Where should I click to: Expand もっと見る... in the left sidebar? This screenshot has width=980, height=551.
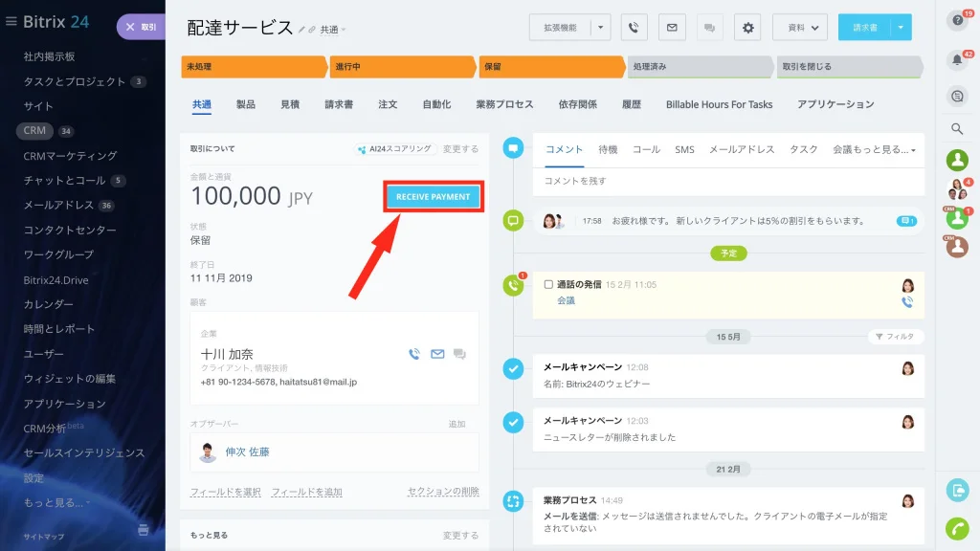coord(56,503)
